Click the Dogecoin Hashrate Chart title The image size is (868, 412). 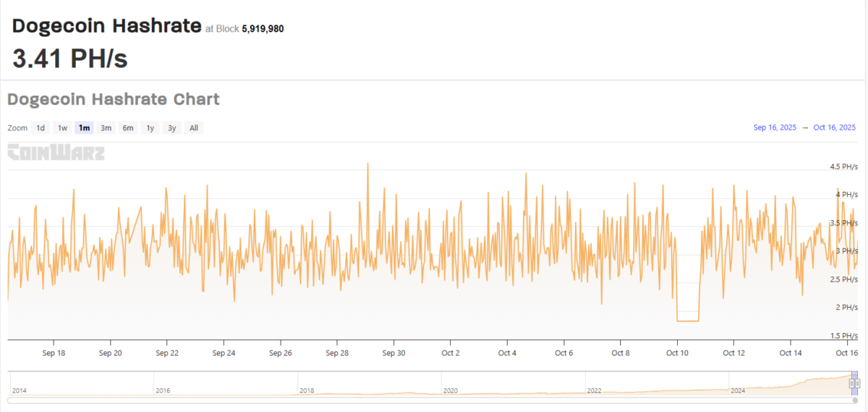(x=114, y=99)
